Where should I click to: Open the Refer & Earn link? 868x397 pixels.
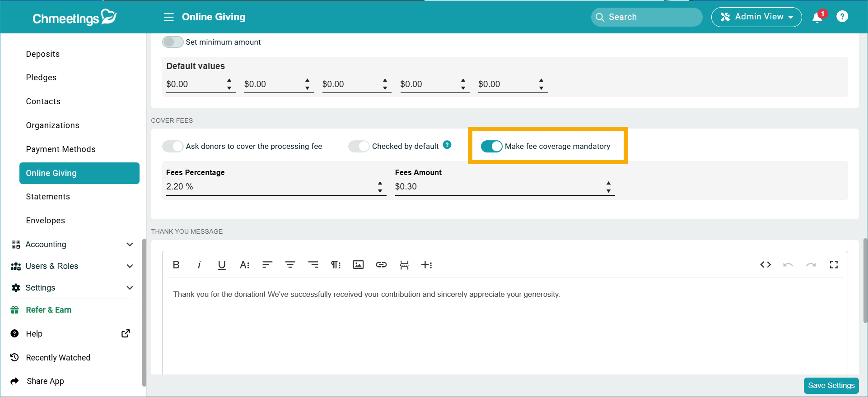coord(48,310)
